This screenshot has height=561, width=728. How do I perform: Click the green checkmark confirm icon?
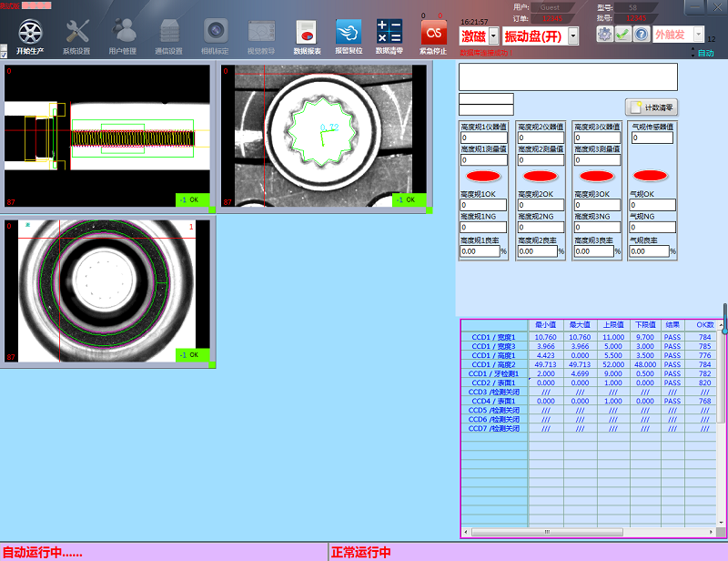point(622,34)
